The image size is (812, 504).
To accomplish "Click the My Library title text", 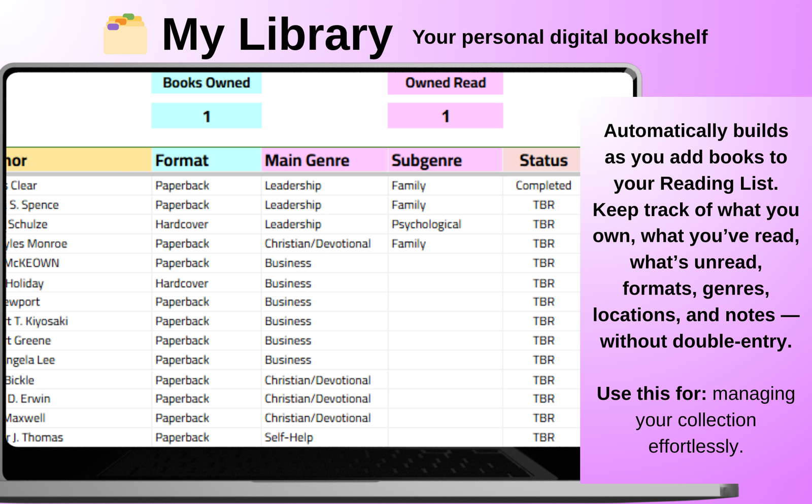I will click(x=277, y=35).
